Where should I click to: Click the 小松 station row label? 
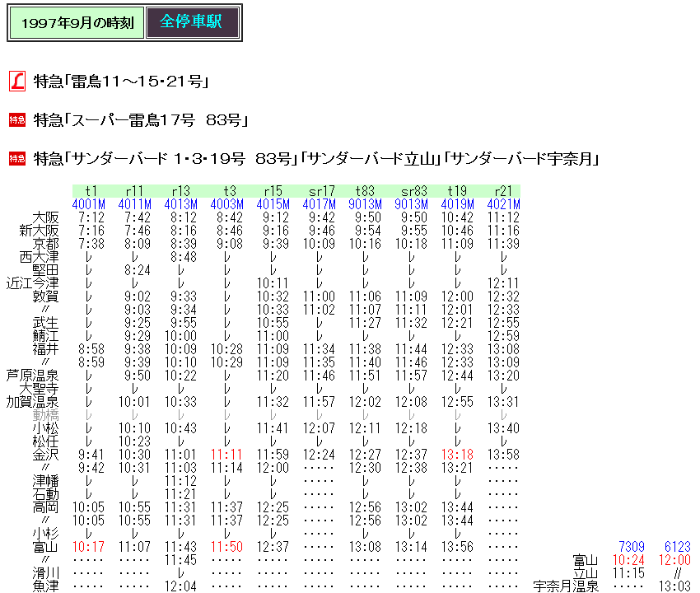click(x=45, y=428)
